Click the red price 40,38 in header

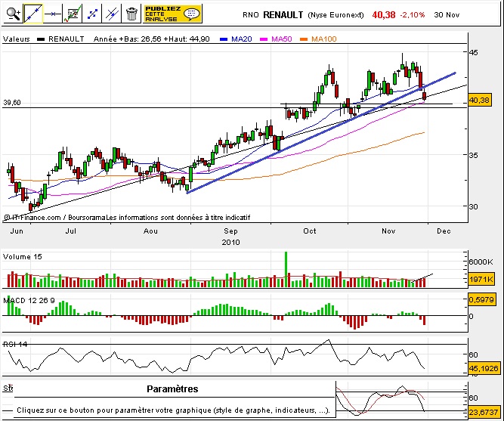point(383,15)
